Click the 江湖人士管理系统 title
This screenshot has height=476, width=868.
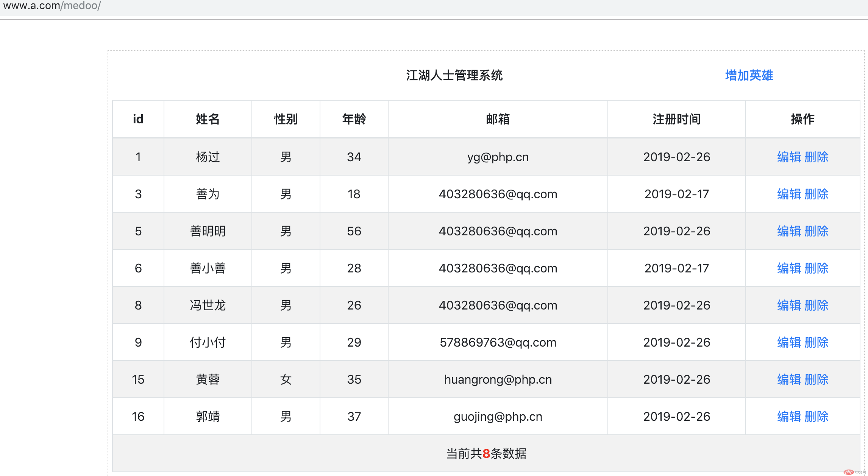pos(454,75)
